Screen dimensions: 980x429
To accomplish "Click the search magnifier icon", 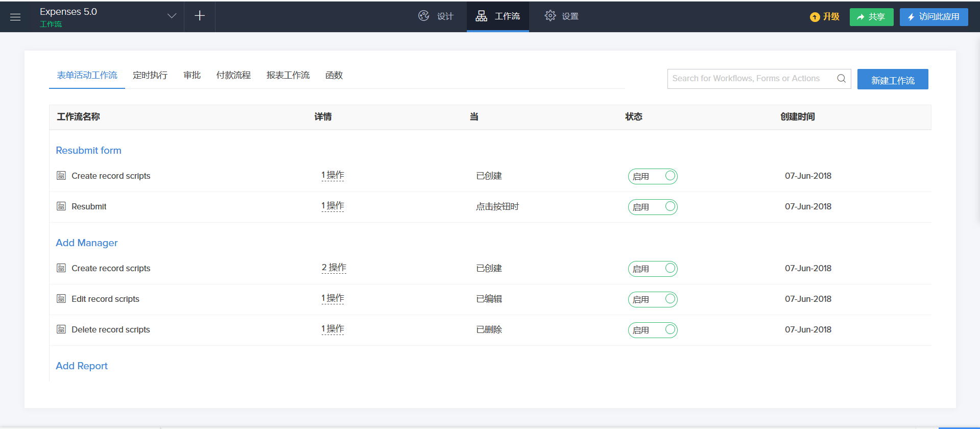I will [x=841, y=79].
